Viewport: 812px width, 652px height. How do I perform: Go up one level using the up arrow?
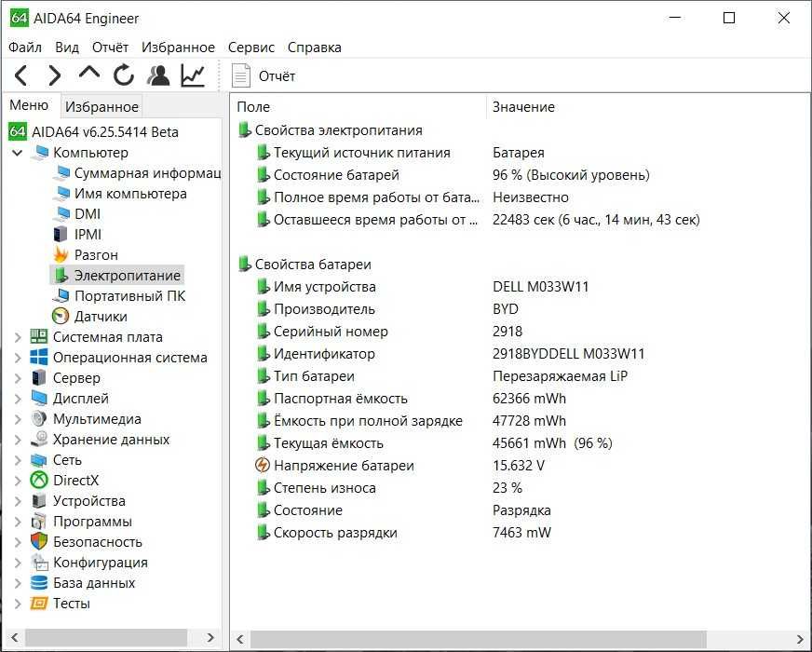(89, 73)
